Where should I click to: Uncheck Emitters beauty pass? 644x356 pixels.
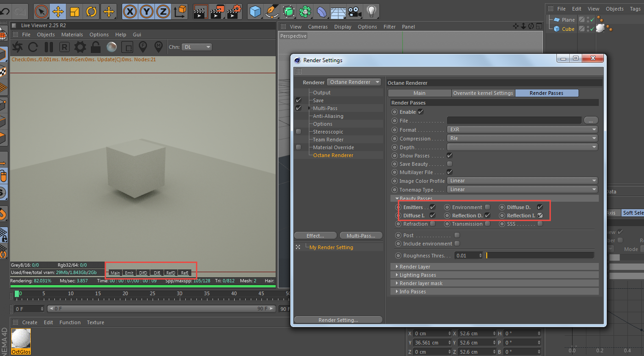(x=432, y=207)
